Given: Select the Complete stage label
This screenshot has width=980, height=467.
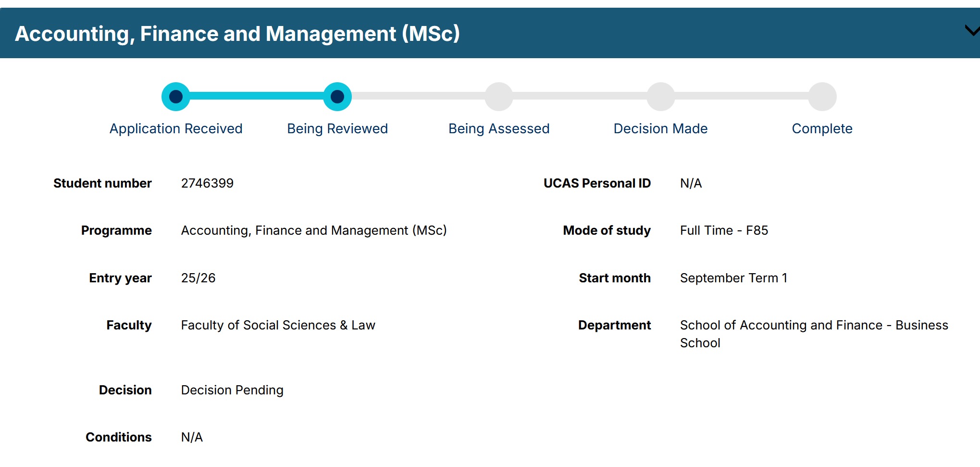Looking at the screenshot, I should point(822,129).
